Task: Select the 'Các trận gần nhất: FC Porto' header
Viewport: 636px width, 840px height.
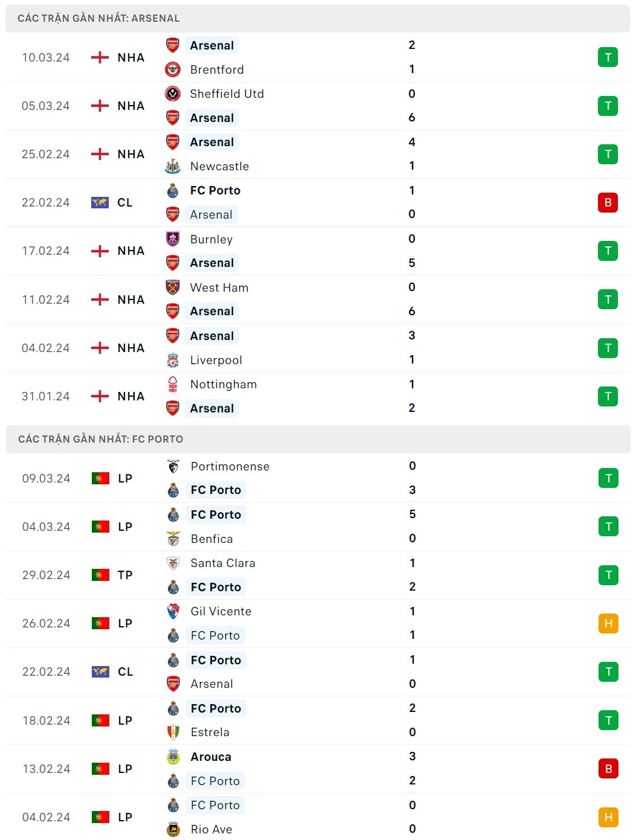Action: [100, 439]
